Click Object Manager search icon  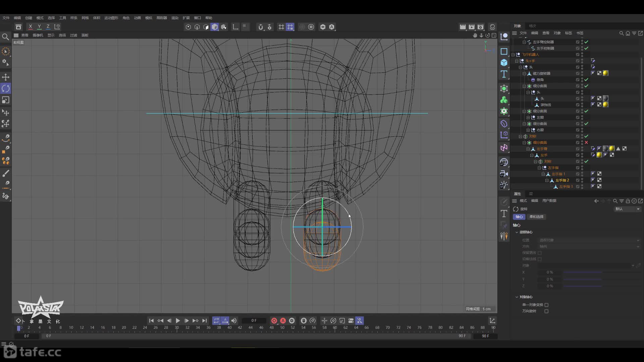[x=621, y=33]
